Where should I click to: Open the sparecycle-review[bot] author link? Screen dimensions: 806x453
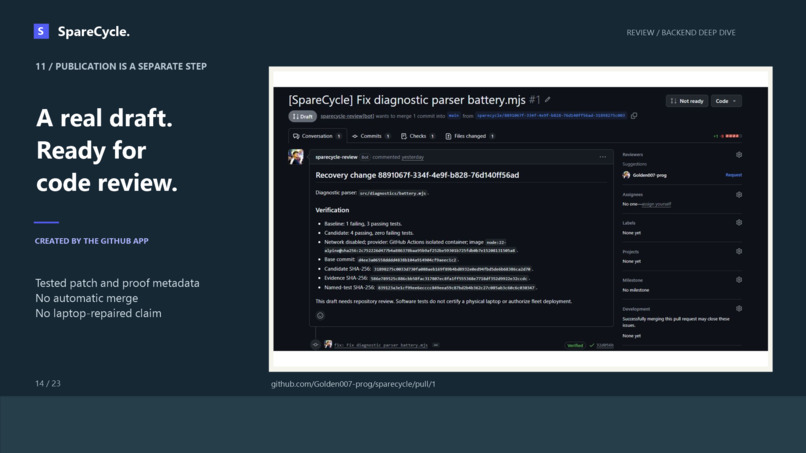tap(347, 116)
